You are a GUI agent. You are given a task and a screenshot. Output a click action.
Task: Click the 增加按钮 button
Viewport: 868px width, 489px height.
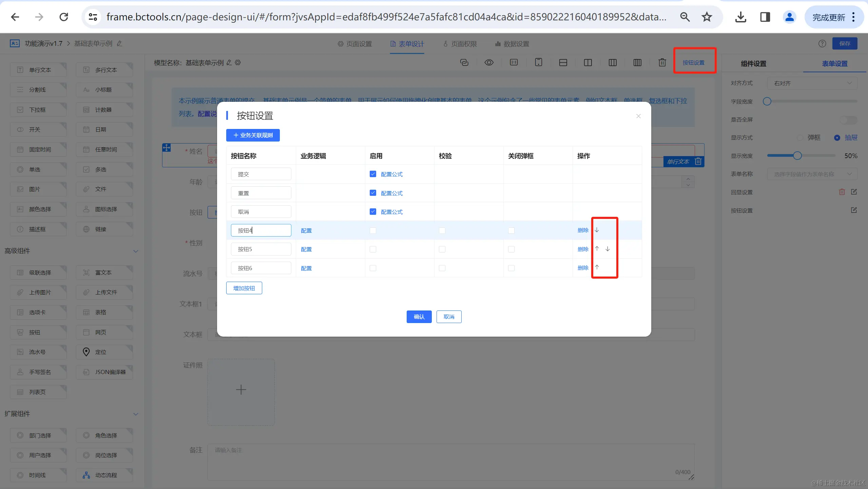point(244,288)
